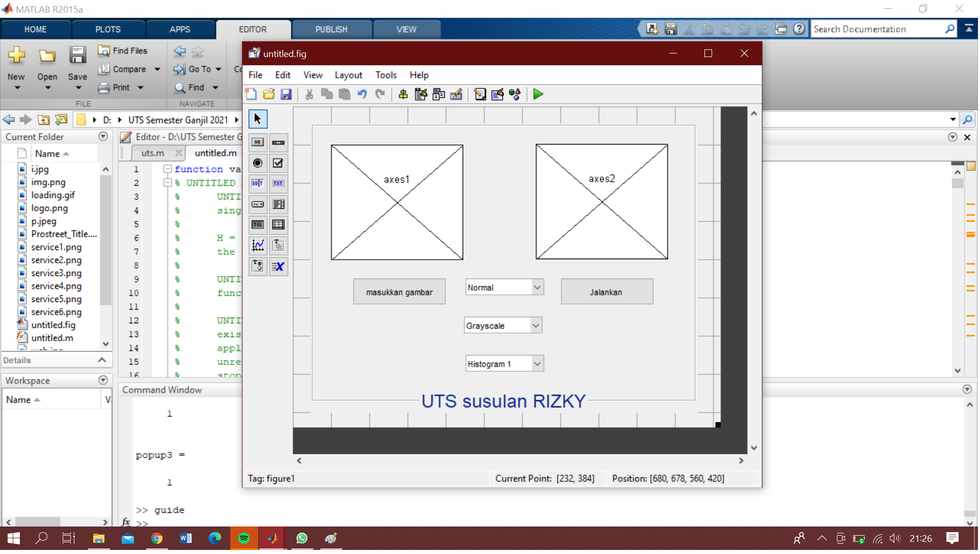Open the Tools menu in GUIDE

pyautogui.click(x=387, y=75)
